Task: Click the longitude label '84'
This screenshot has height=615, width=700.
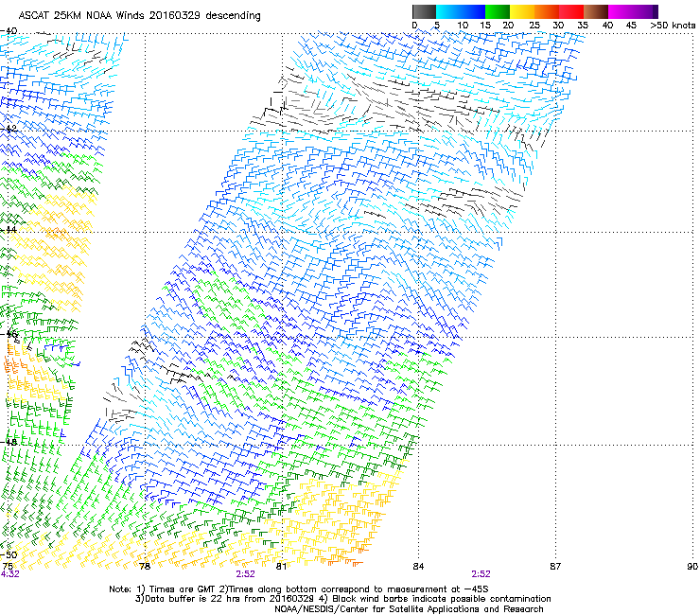Action: click(418, 567)
